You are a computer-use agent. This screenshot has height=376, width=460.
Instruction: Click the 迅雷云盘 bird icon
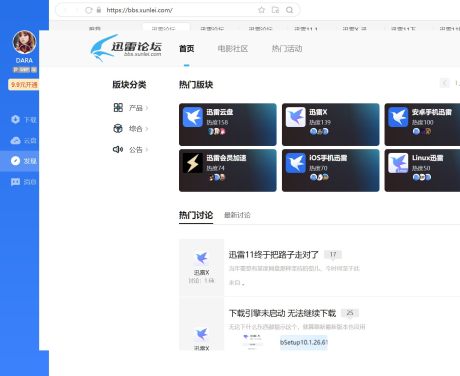[193, 117]
